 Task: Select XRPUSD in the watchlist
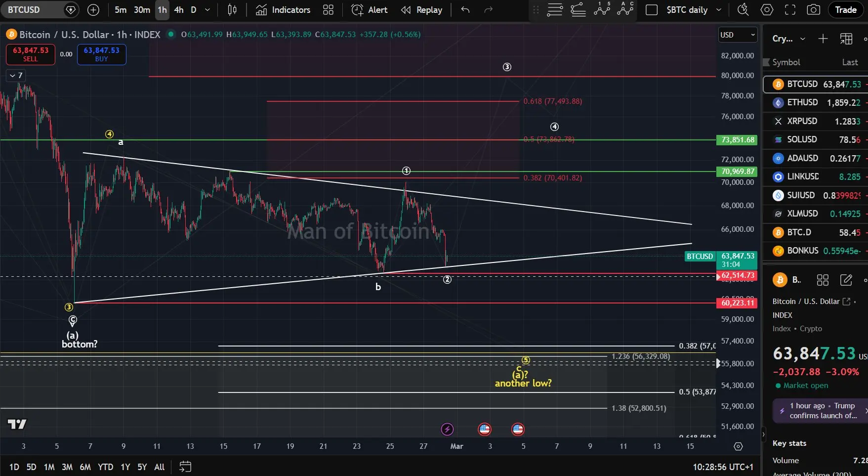click(816, 121)
